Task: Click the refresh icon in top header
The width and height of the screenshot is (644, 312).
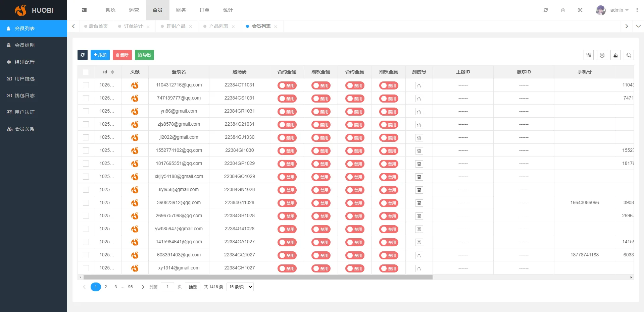Action: click(x=546, y=10)
